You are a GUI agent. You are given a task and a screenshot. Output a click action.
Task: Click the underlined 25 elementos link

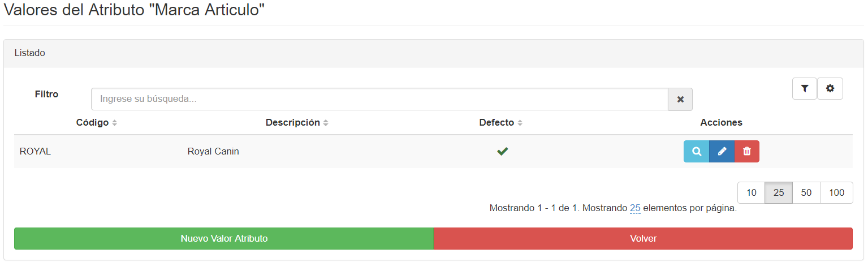635,208
